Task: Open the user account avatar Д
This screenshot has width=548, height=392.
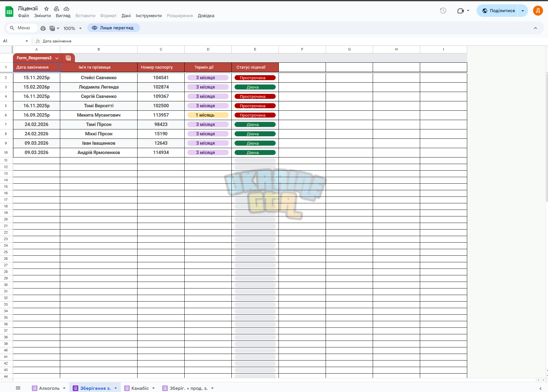Action: tap(538, 11)
